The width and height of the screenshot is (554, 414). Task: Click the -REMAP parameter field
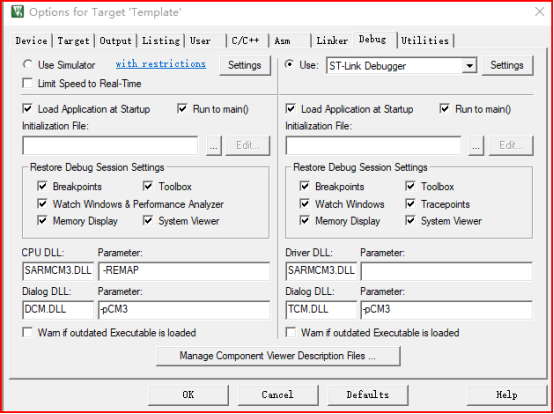pyautogui.click(x=184, y=271)
